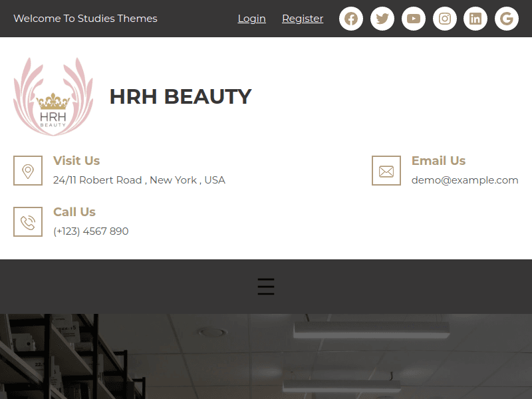Click the Instagram icon

pos(444,19)
